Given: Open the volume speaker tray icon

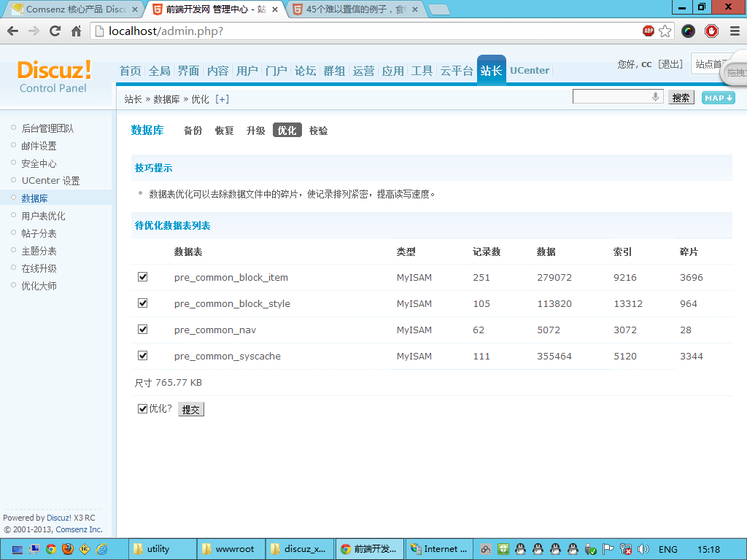Looking at the screenshot, I should (x=643, y=549).
